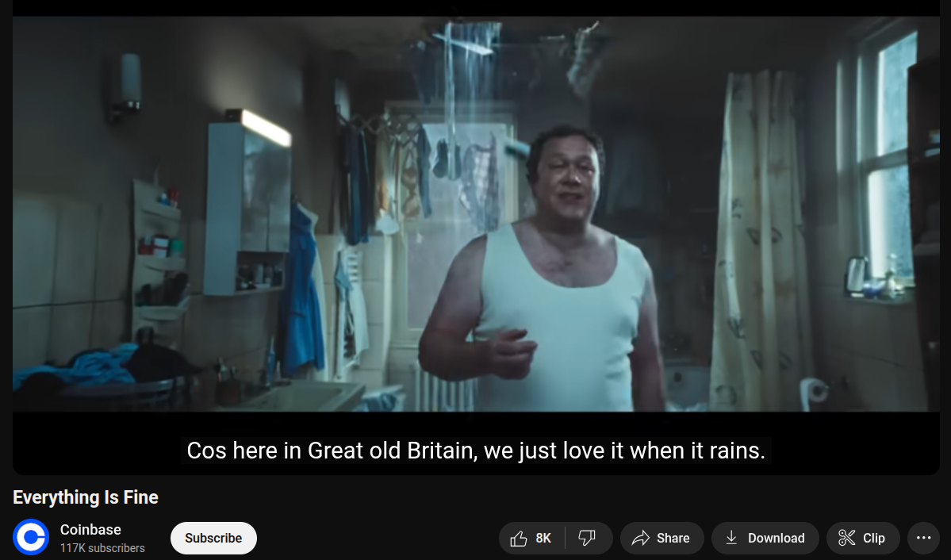Dislike the video with thumbs-down icon
This screenshot has height=560, width=951.
[586, 538]
